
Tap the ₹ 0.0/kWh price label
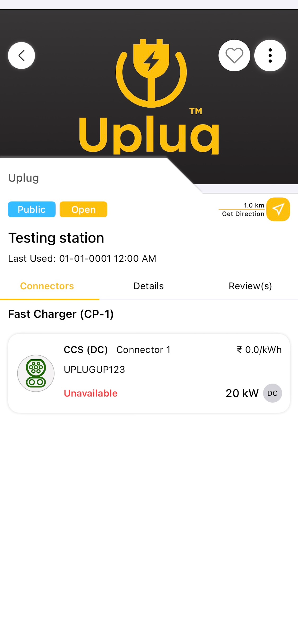point(259,350)
